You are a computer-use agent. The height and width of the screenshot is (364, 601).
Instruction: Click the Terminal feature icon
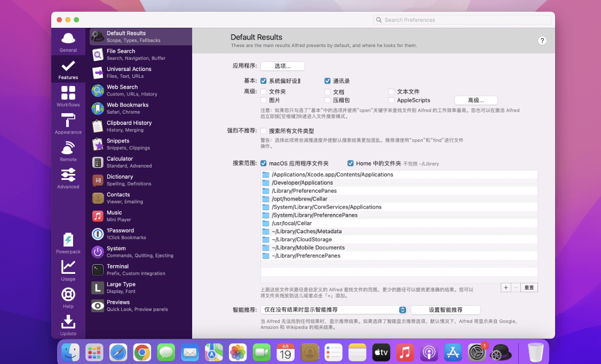click(98, 270)
